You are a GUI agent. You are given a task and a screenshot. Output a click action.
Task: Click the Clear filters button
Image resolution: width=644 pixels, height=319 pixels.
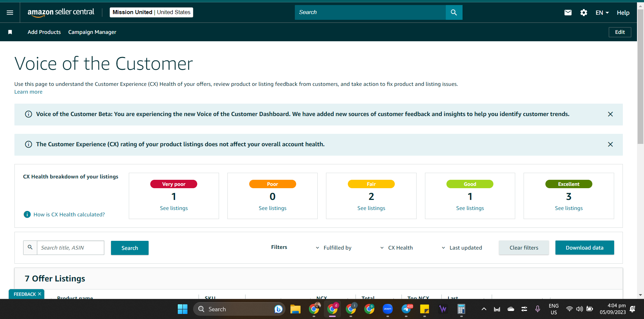click(524, 248)
